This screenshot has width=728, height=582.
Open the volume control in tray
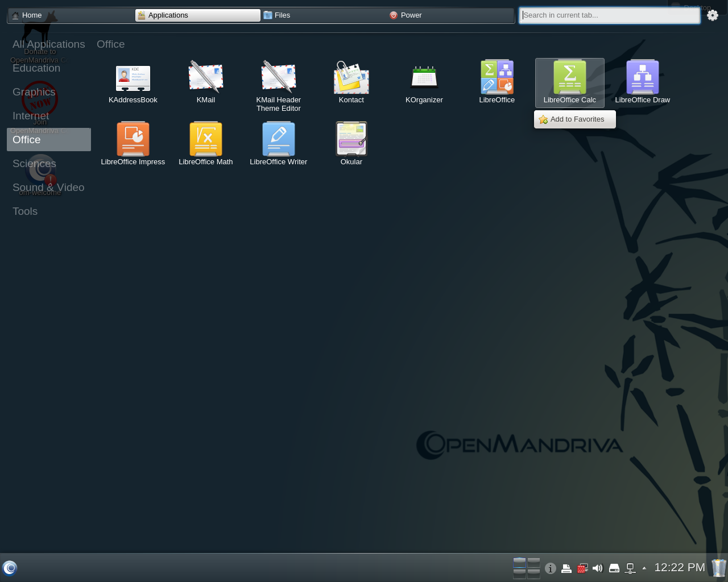click(597, 568)
